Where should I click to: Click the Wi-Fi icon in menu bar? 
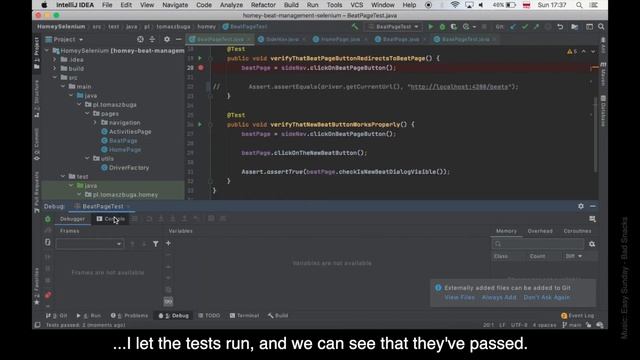click(454, 5)
